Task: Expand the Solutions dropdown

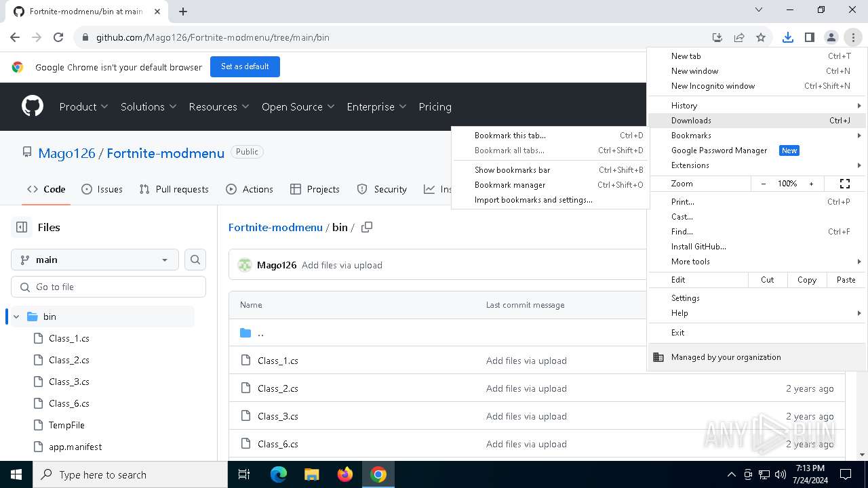Action: (x=149, y=106)
